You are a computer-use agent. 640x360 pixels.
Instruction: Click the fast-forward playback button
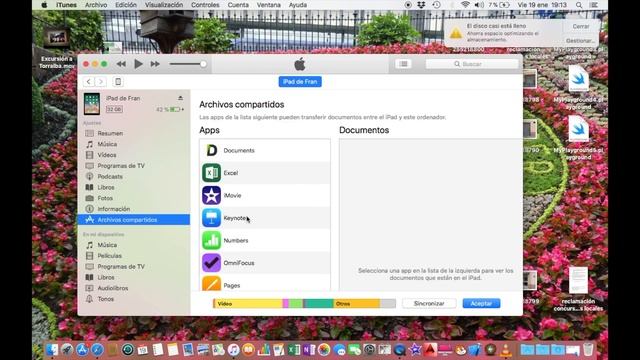tap(155, 64)
